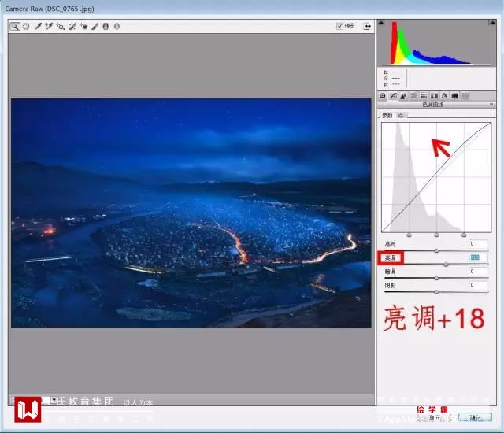Open the Lens Corrections panel tab
Viewport: 504px width, 433px height.
coord(434,96)
